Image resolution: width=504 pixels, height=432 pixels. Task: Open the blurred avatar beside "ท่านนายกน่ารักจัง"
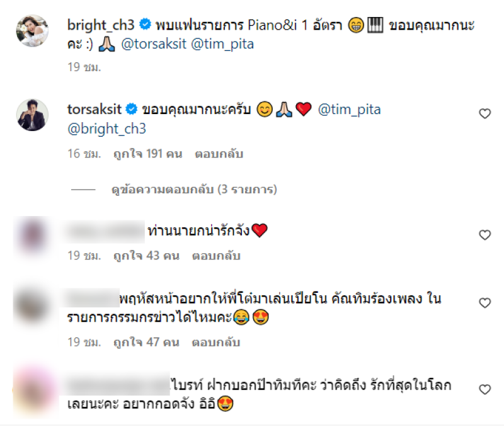tap(31, 235)
